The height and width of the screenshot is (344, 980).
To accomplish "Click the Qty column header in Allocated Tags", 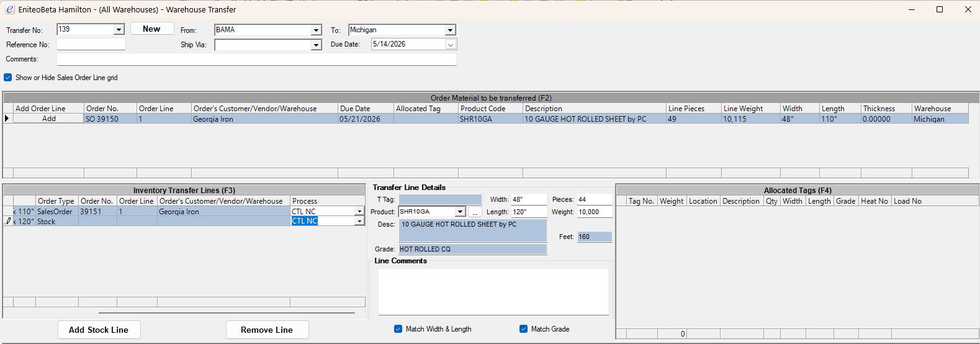I will (x=771, y=201).
